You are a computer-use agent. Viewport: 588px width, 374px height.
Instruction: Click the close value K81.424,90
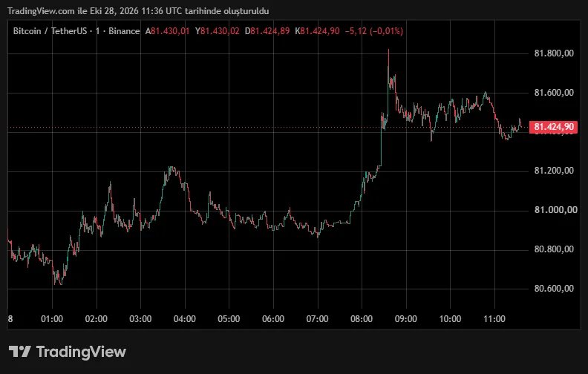pos(317,31)
